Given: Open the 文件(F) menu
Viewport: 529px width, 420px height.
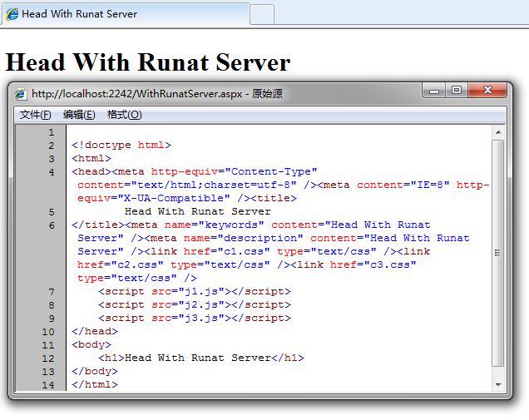Looking at the screenshot, I should [x=35, y=115].
